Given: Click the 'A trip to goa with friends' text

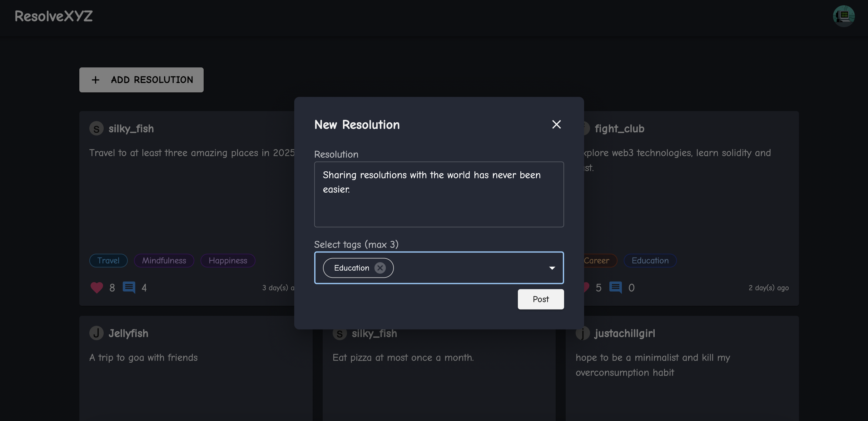Looking at the screenshot, I should (143, 357).
